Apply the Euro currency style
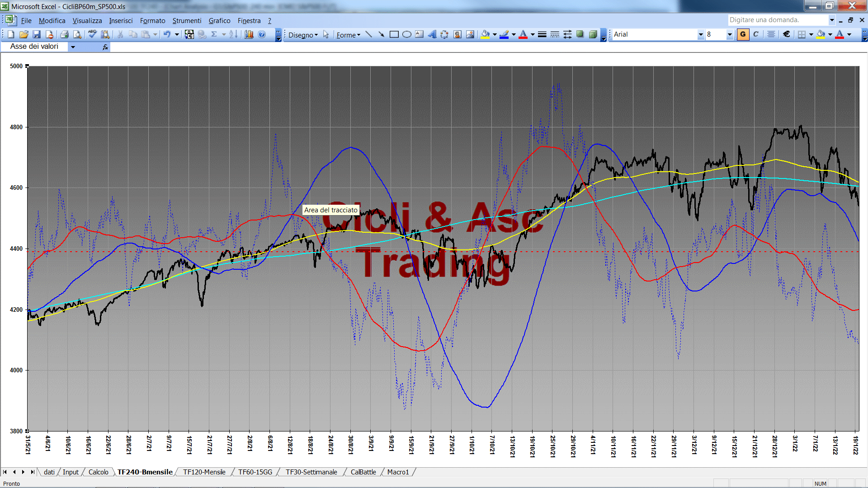The width and height of the screenshot is (868, 488). pos(786,34)
